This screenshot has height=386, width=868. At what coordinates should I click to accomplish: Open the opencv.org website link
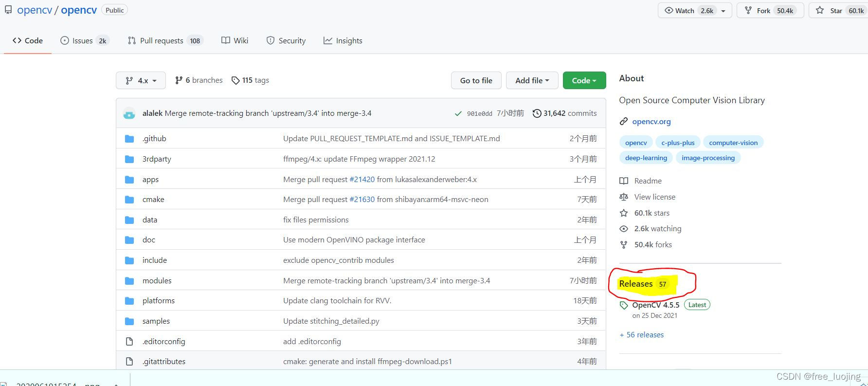(651, 122)
